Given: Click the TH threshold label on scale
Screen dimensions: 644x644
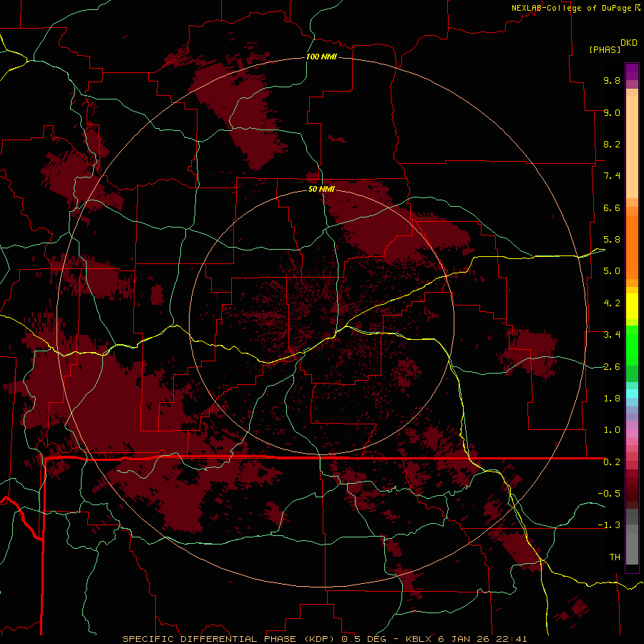Looking at the screenshot, I should pyautogui.click(x=615, y=557).
